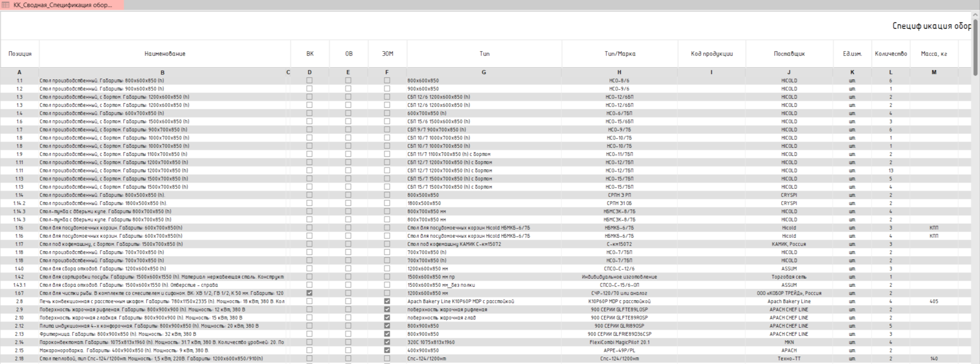Toggle ЭОМ checkbox for Фритюрница row 2.13
This screenshot has height=364, width=980.
click(387, 334)
